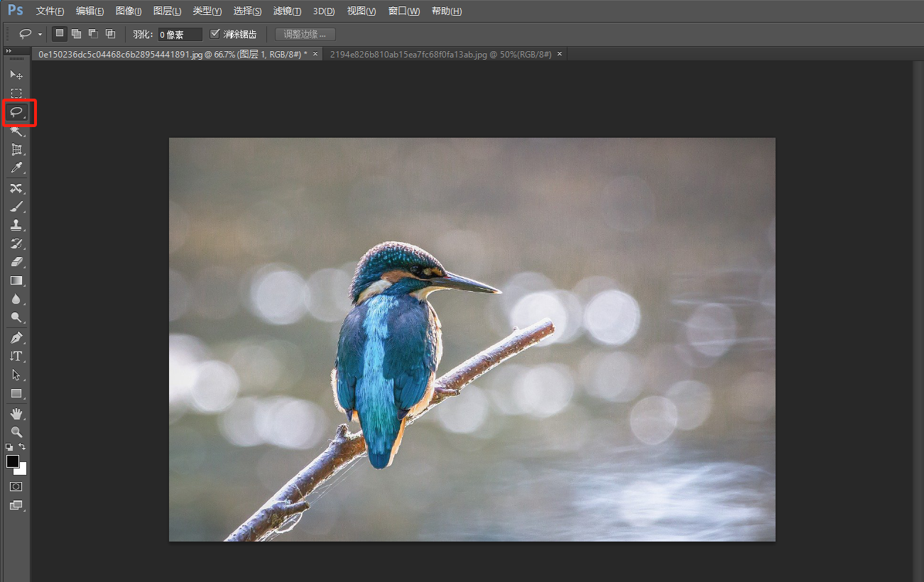Open the Lasso tool preset picker dropdown
Image resolution: width=924 pixels, height=582 pixels.
pyautogui.click(x=40, y=34)
